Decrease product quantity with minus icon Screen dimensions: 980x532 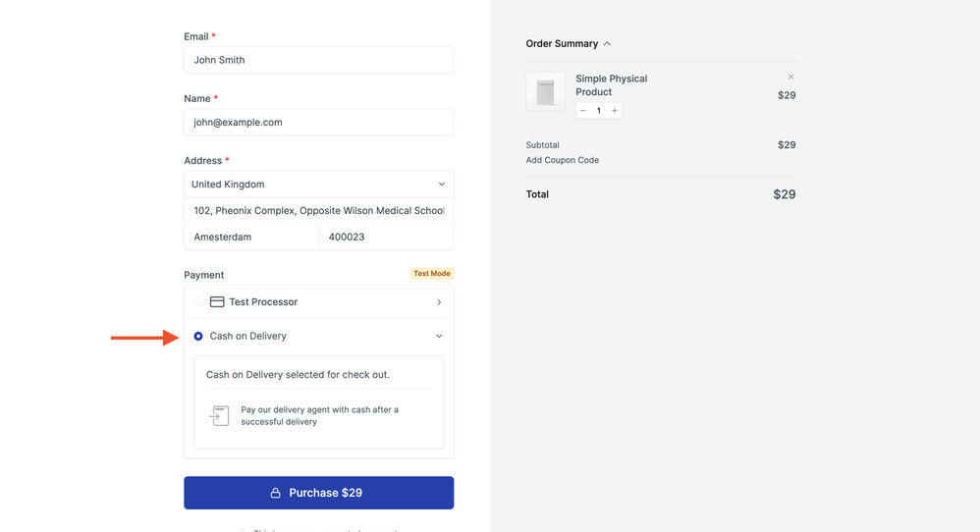click(x=583, y=111)
